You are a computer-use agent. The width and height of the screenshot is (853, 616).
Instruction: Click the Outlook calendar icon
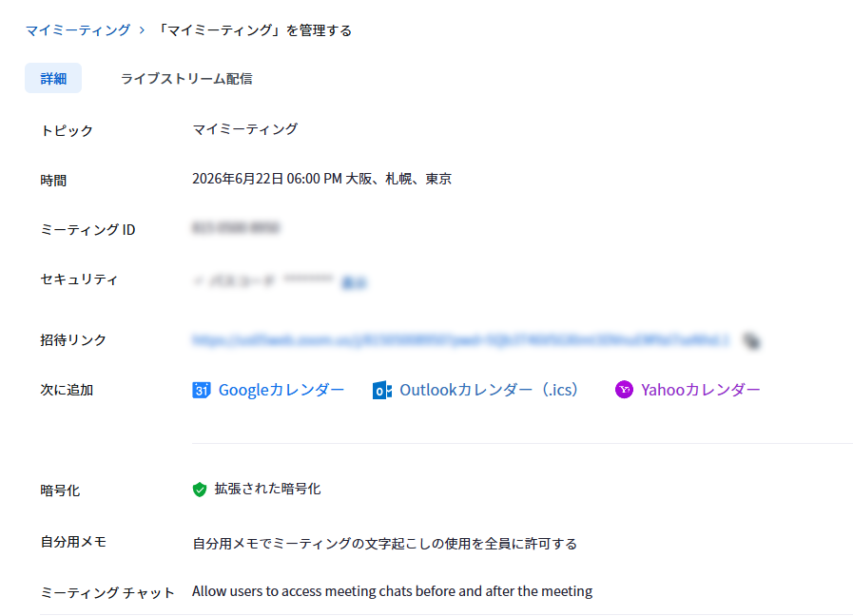(x=382, y=390)
